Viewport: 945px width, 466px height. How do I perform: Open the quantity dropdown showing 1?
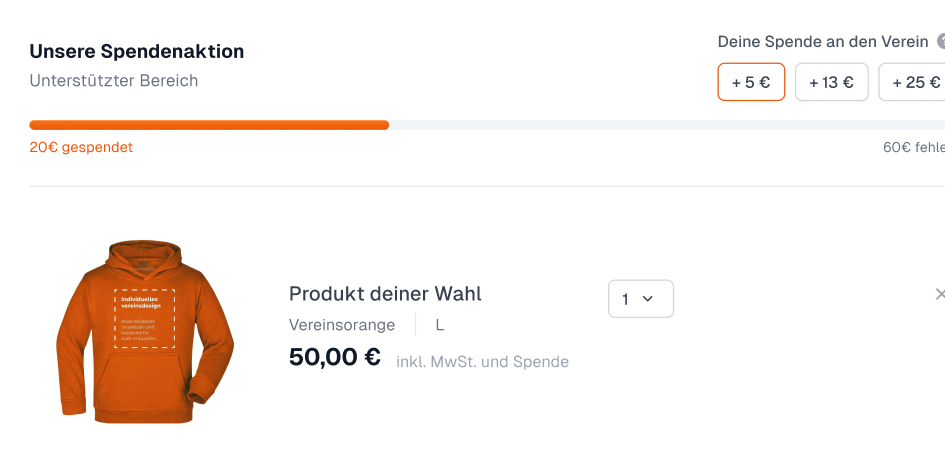point(641,298)
